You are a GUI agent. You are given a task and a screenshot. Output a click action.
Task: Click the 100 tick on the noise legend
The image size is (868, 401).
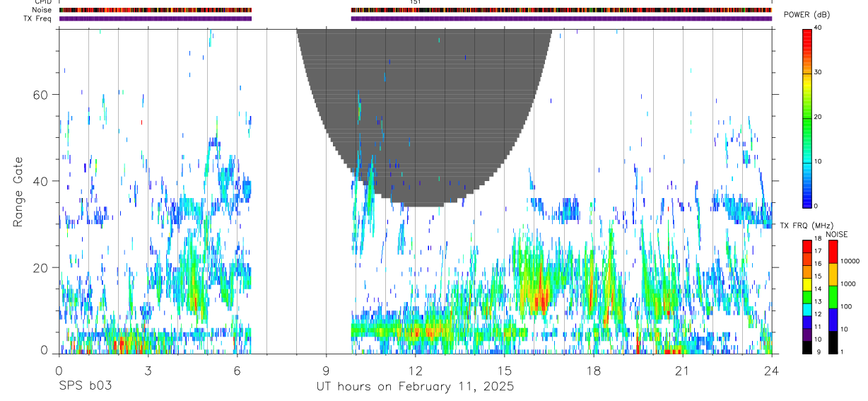click(847, 306)
